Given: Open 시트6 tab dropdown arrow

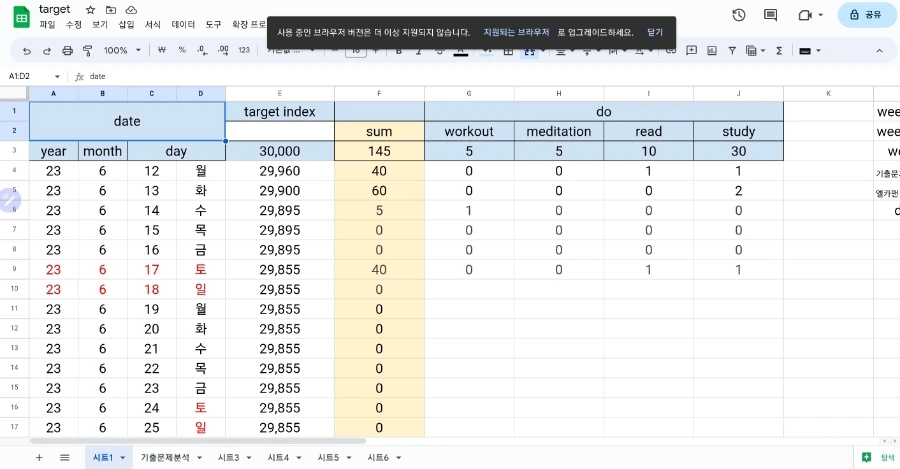Looking at the screenshot, I should point(398,458).
